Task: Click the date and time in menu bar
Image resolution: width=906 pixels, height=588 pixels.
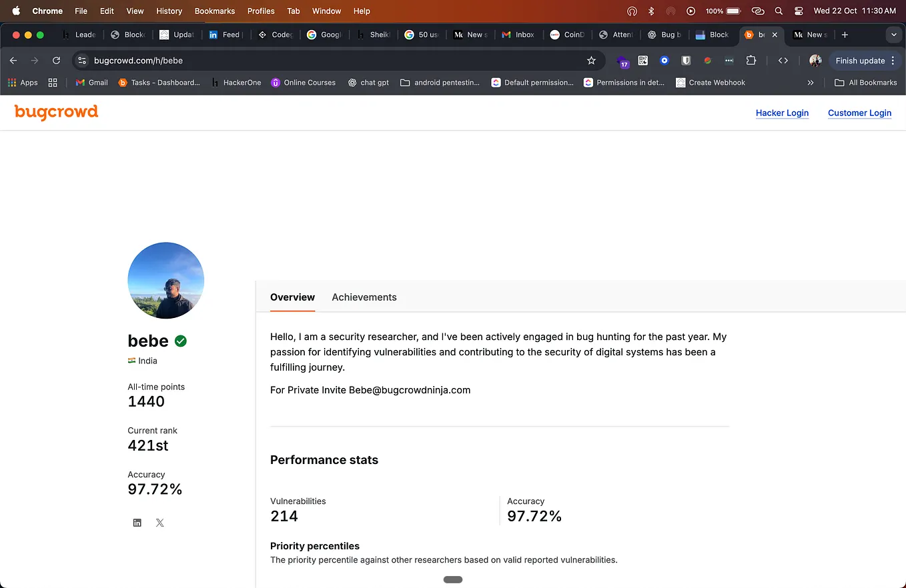Action: [x=855, y=11]
